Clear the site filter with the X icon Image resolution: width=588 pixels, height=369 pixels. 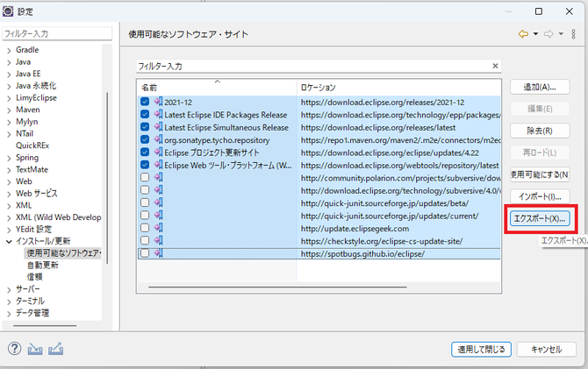click(495, 66)
